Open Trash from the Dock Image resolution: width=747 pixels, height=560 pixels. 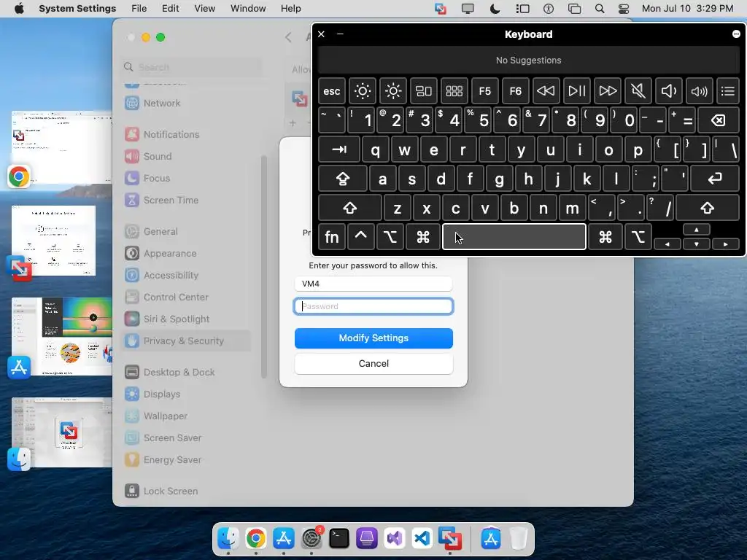click(x=519, y=539)
